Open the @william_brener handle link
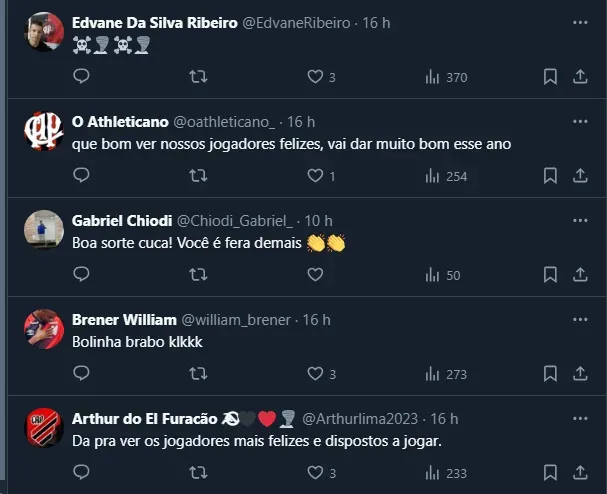 point(236,320)
